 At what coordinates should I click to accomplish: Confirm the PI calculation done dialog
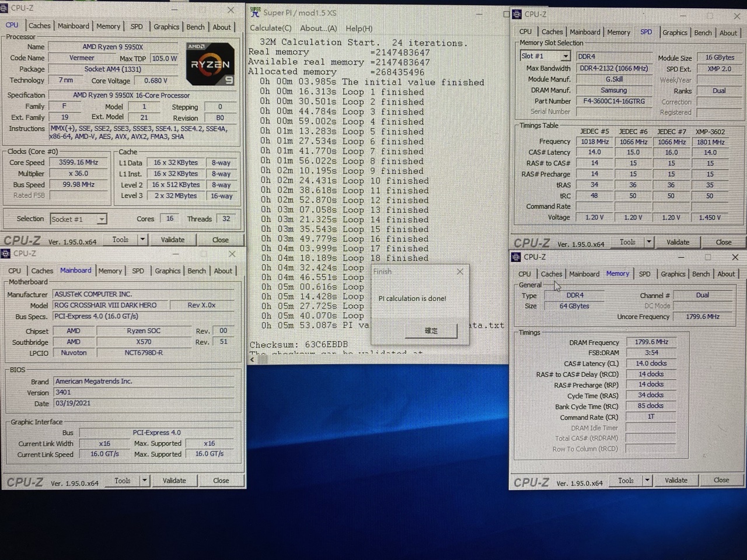(431, 331)
